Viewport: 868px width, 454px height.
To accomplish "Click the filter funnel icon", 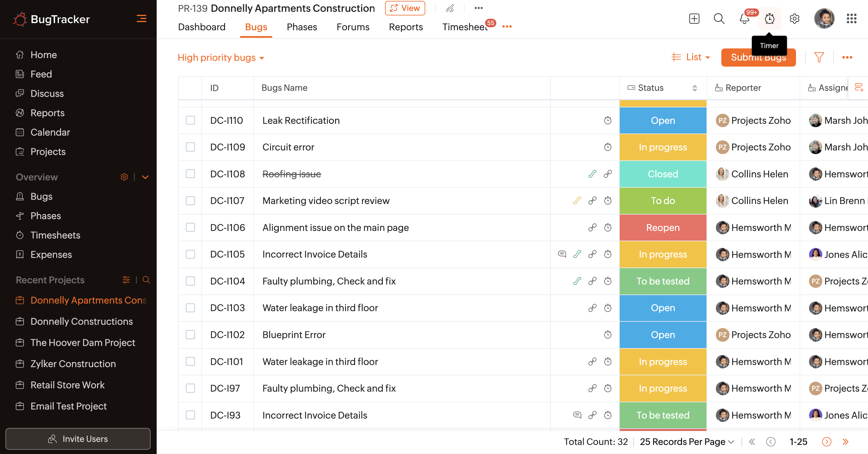I will point(819,57).
